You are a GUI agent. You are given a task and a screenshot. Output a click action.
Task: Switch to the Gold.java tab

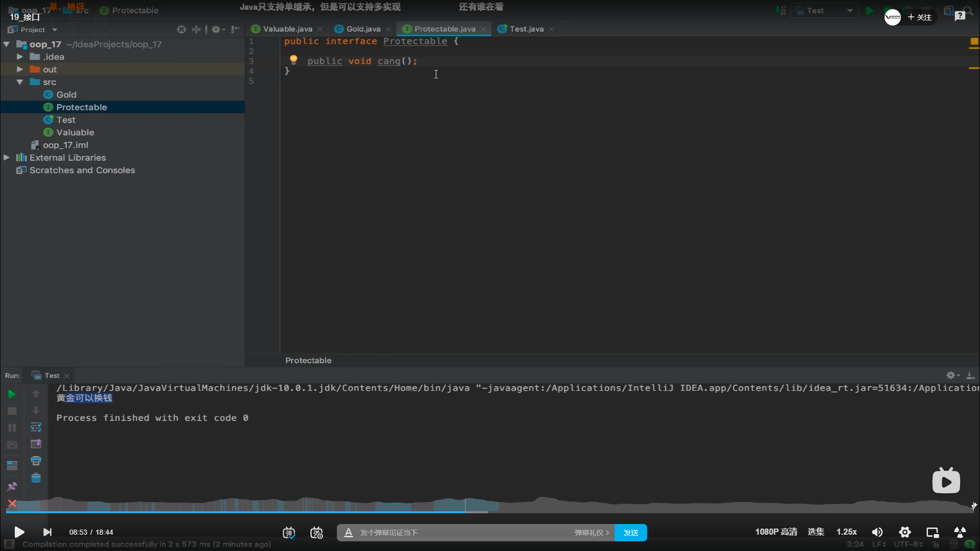coord(363,29)
